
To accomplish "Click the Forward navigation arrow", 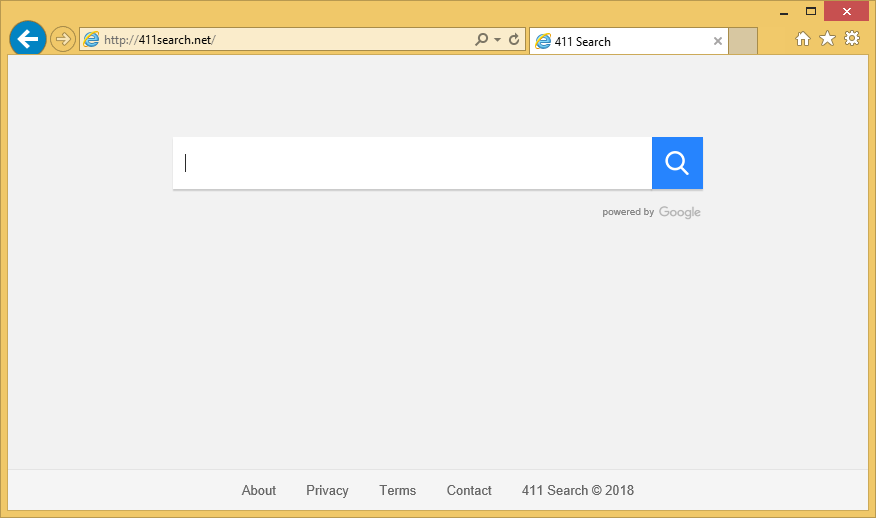I will (x=63, y=40).
